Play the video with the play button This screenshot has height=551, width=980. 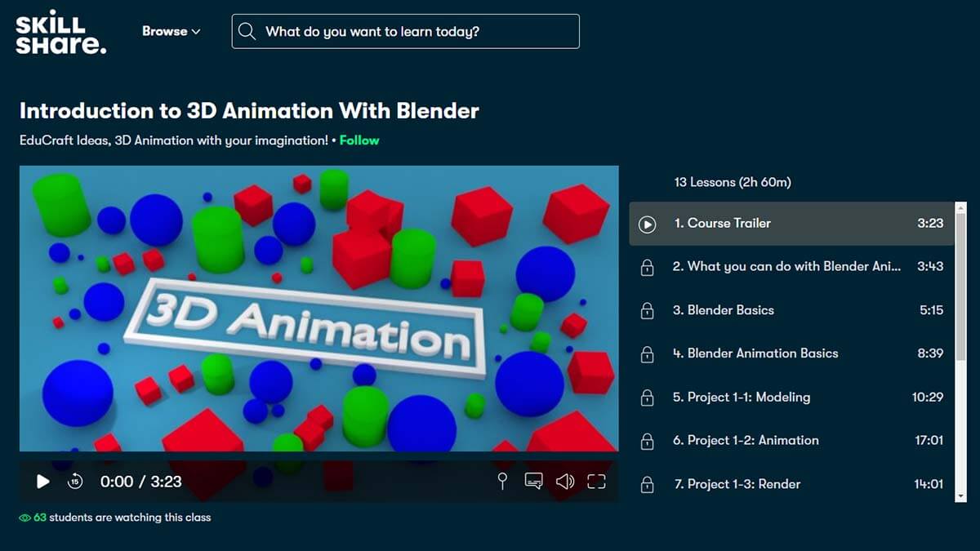[42, 482]
